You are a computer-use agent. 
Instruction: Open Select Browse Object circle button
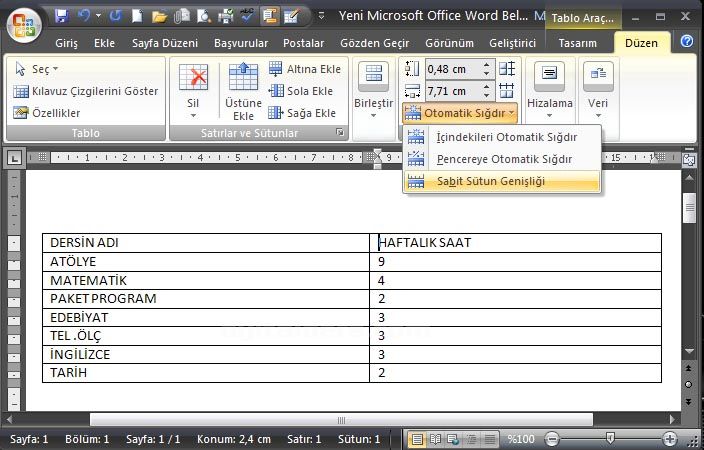(689, 384)
